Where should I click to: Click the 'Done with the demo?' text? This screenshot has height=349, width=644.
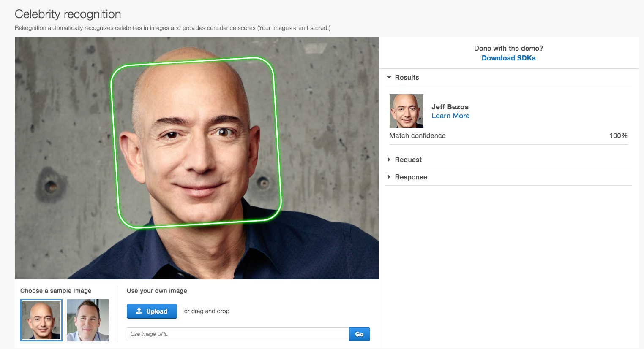click(x=508, y=48)
